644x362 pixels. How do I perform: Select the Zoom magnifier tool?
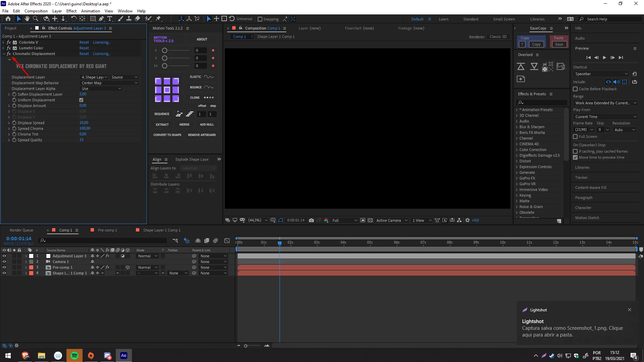pos(36,19)
